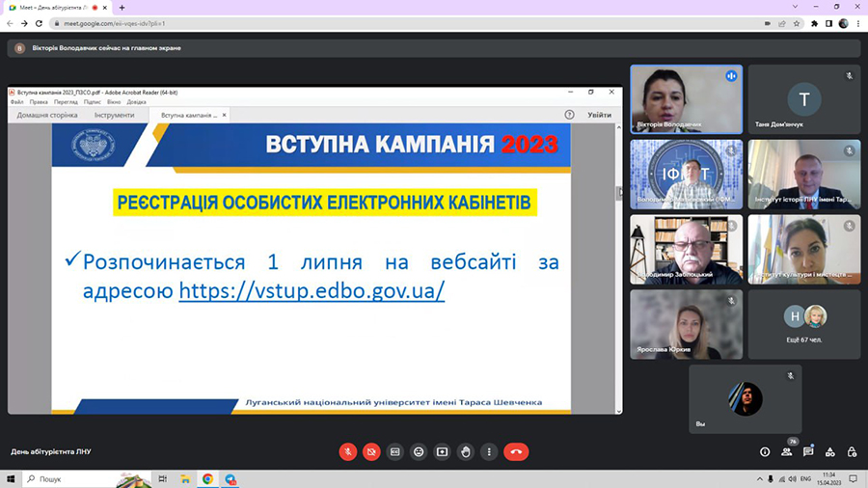Open Chrome tab search chevron

795,7
